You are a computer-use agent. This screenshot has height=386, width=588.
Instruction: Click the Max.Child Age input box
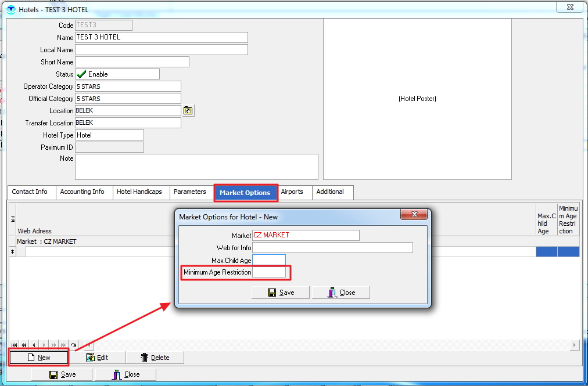(x=269, y=260)
